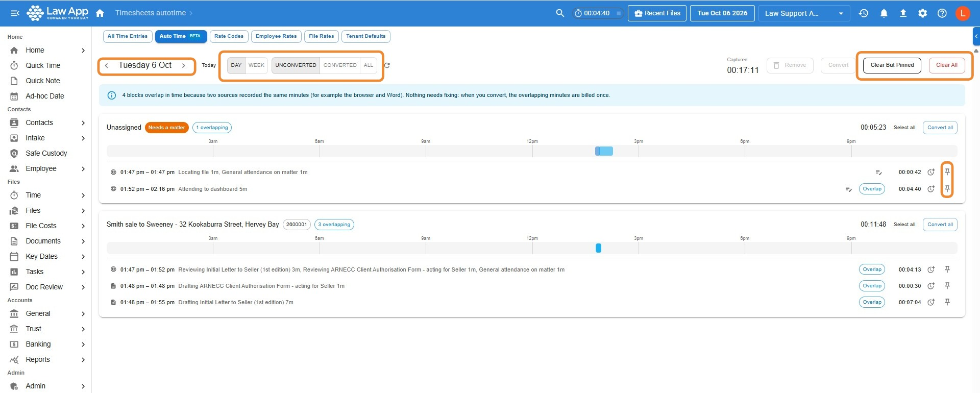Click the user avatar L

(x=963, y=13)
